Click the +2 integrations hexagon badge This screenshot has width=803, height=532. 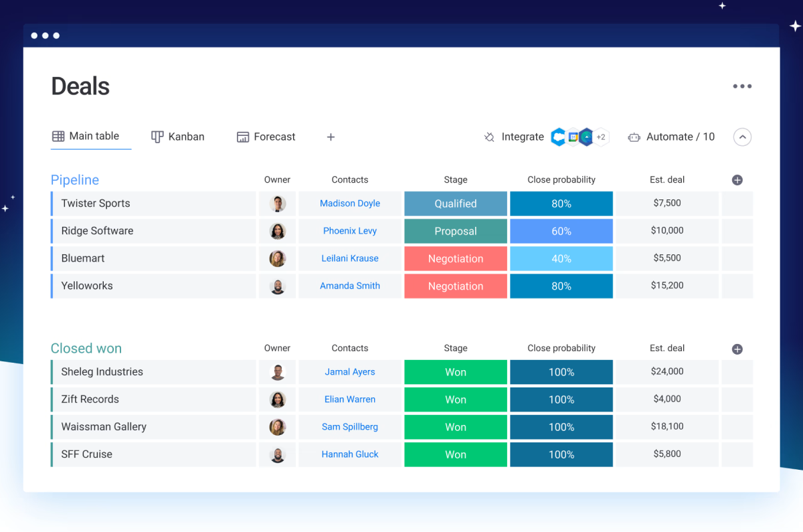[601, 137]
